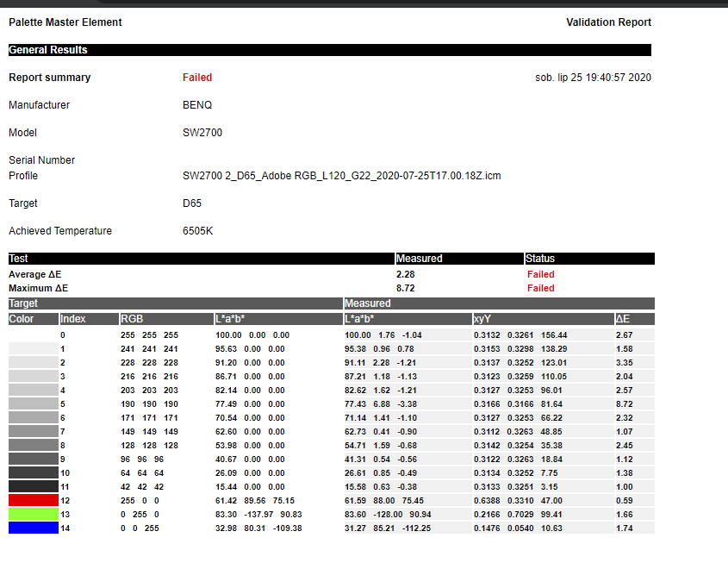The image size is (728, 569).
Task: Click the 6505K achieved temperature value
Action: tap(199, 231)
